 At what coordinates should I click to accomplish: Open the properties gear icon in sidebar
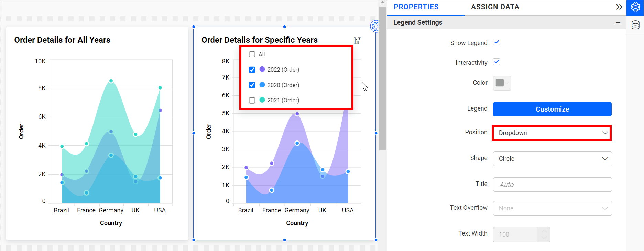(x=635, y=7)
